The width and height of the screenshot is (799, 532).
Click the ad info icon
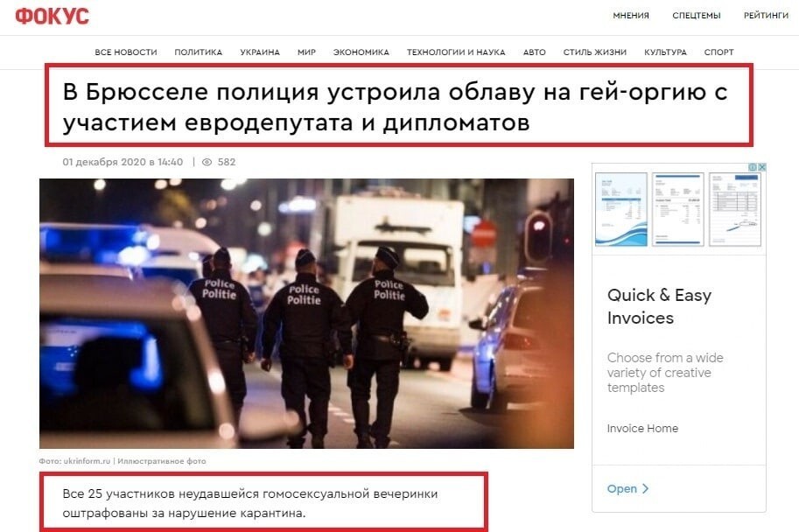pos(753,167)
